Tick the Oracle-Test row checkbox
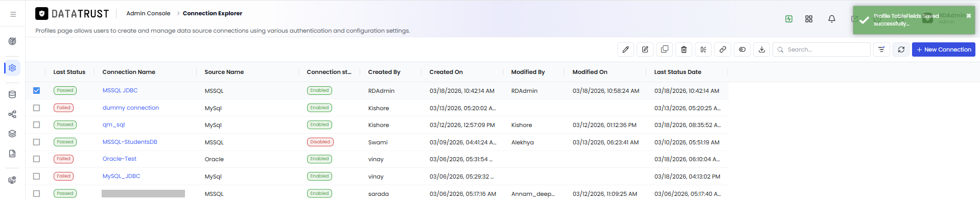Screen dimensions: 980x201 click(x=36, y=159)
